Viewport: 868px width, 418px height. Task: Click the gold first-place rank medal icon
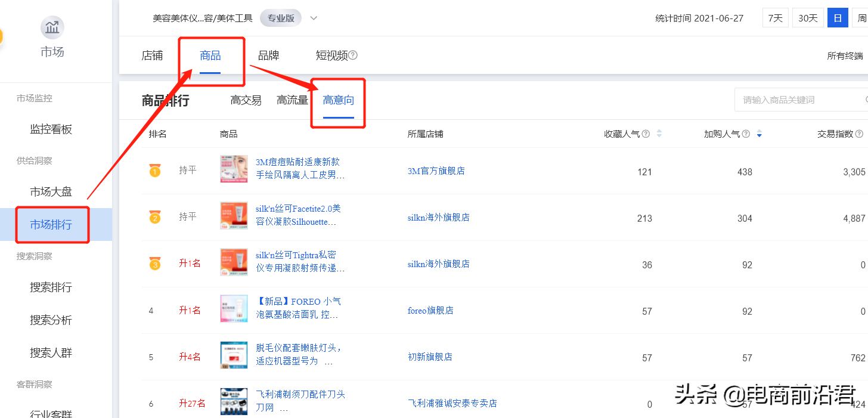[155, 169]
